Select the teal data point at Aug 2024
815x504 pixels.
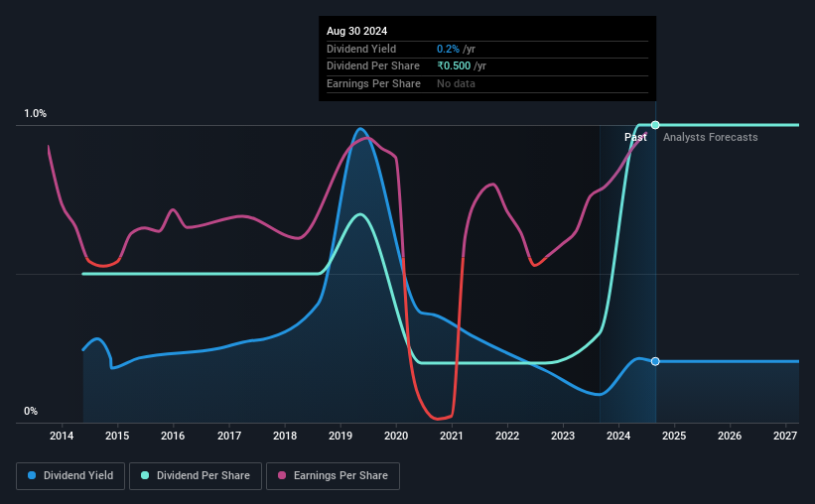click(x=655, y=125)
